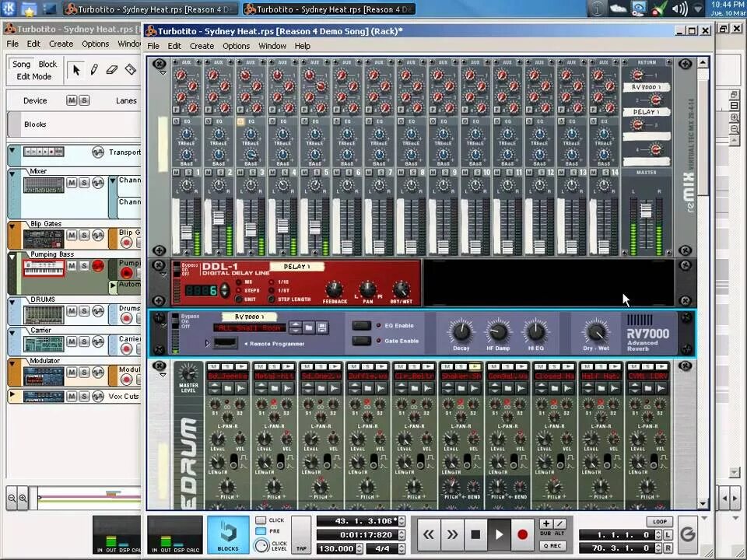Open the File menu in Rack window
The image size is (747, 560).
tap(153, 46)
